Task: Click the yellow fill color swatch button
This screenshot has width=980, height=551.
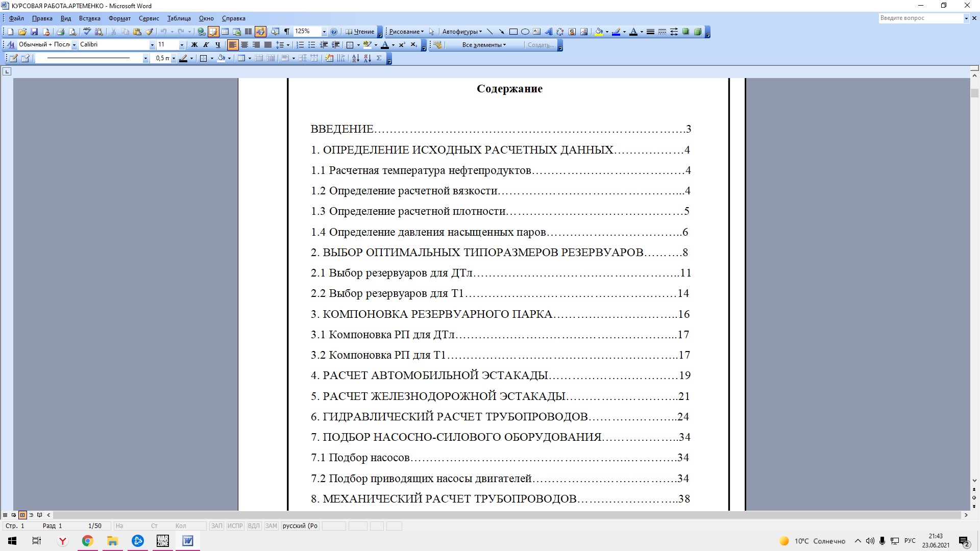Action: (599, 32)
